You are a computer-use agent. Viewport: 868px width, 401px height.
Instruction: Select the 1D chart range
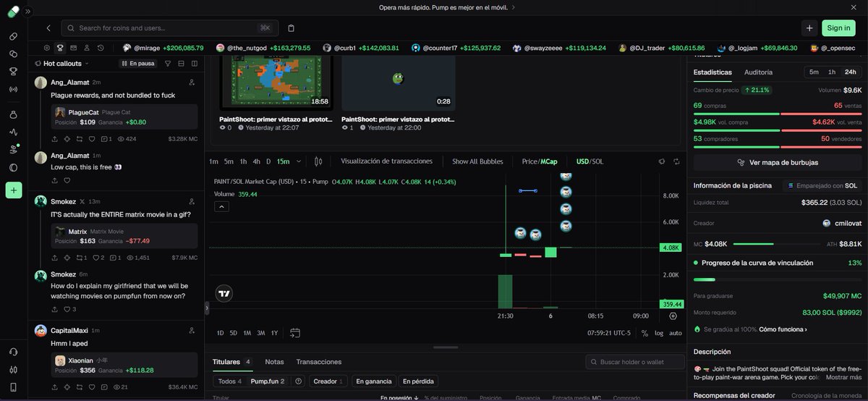[221, 333]
